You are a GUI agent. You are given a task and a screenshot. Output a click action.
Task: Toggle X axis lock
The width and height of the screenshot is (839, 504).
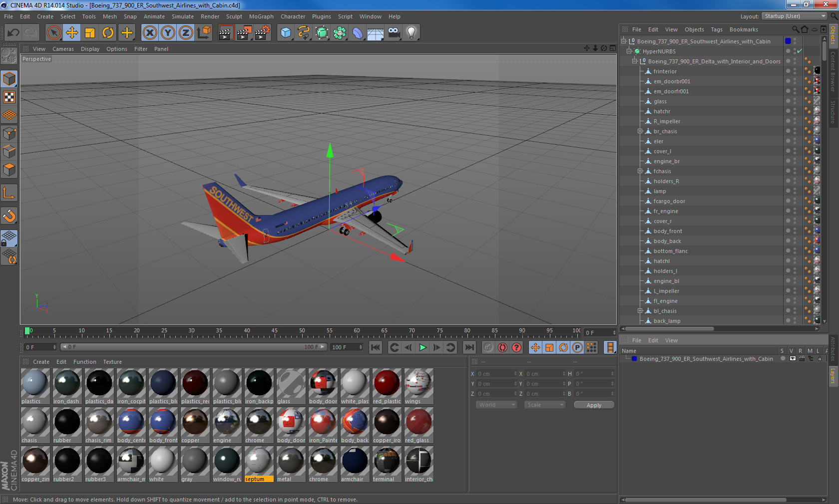(x=150, y=33)
